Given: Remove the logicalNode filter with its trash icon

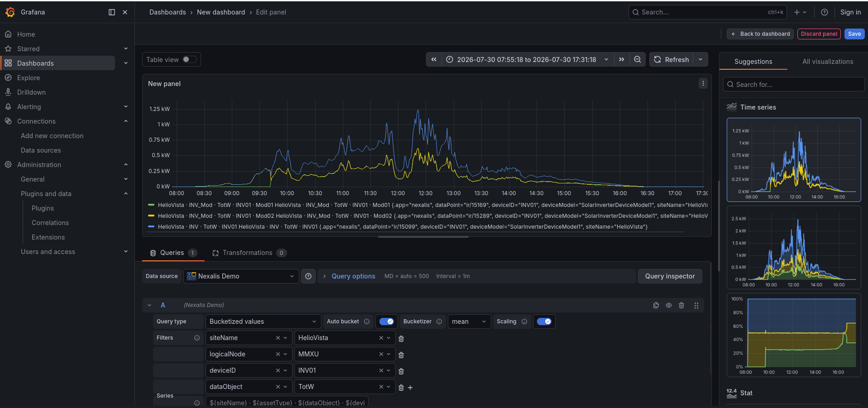Looking at the screenshot, I should point(401,355).
